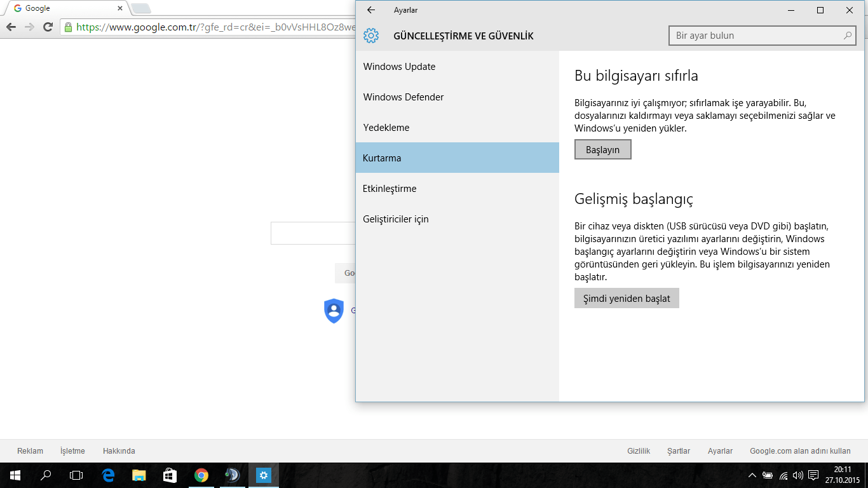Select Kurtarma in sidebar

pyautogui.click(x=458, y=158)
